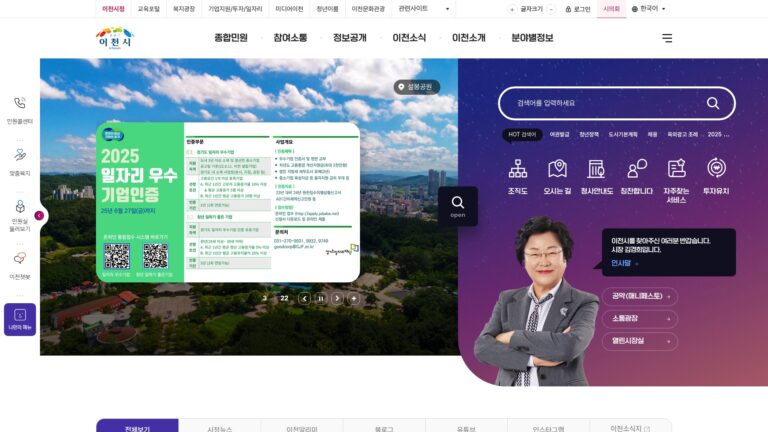Open the 칭찬합니다 icon
The image size is (768, 432).
[x=636, y=169]
